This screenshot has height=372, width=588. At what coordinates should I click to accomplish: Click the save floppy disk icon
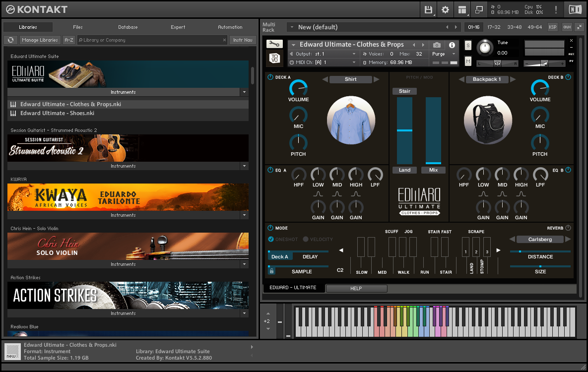point(428,10)
